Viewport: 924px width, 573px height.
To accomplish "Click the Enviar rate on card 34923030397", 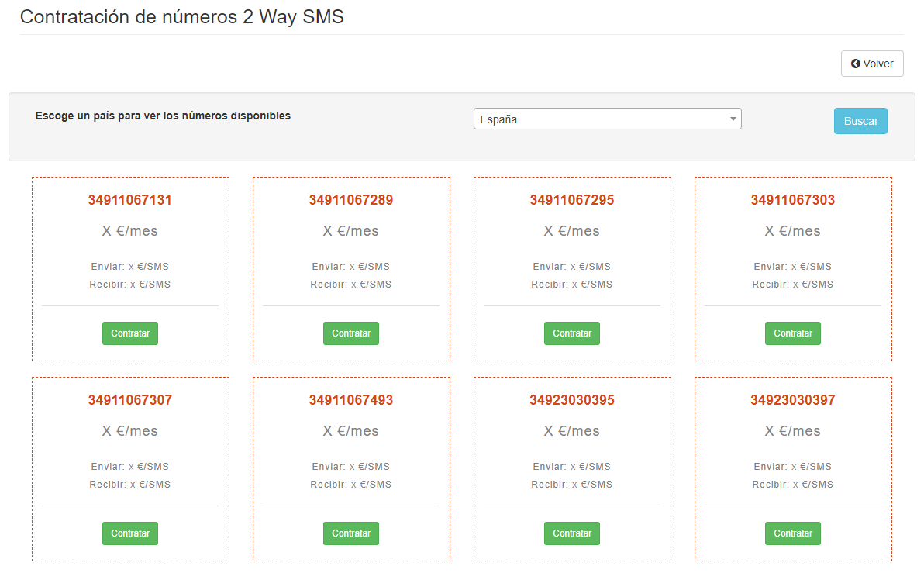I will point(793,467).
